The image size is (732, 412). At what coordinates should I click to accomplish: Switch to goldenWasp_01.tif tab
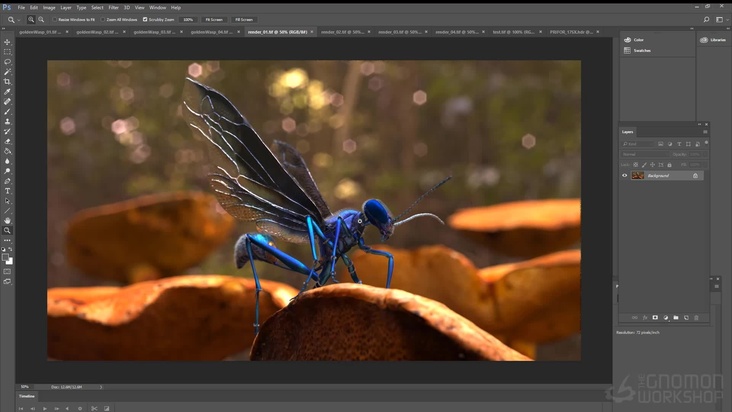[40, 32]
